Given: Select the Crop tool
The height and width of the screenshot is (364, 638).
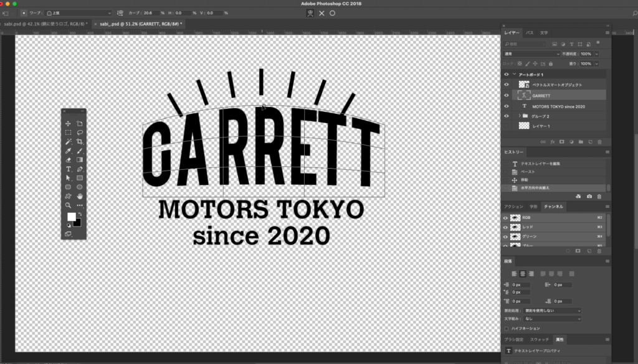Looking at the screenshot, I should click(79, 141).
